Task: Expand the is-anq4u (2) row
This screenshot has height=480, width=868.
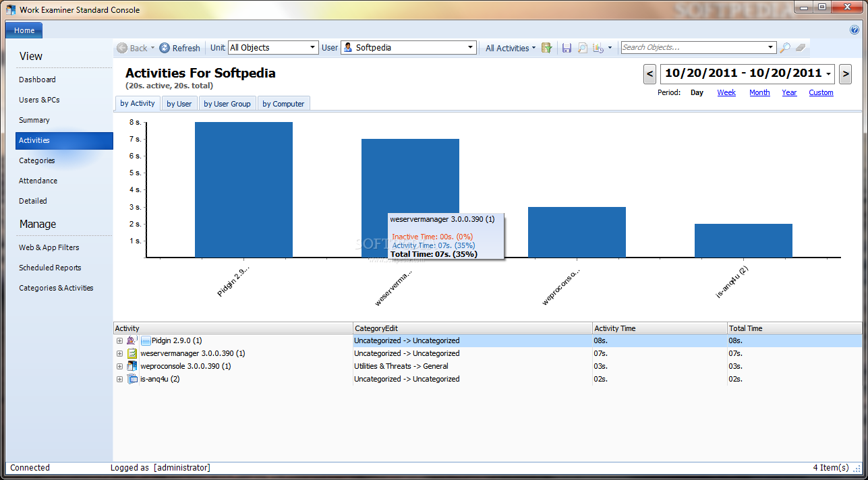Action: click(119, 379)
